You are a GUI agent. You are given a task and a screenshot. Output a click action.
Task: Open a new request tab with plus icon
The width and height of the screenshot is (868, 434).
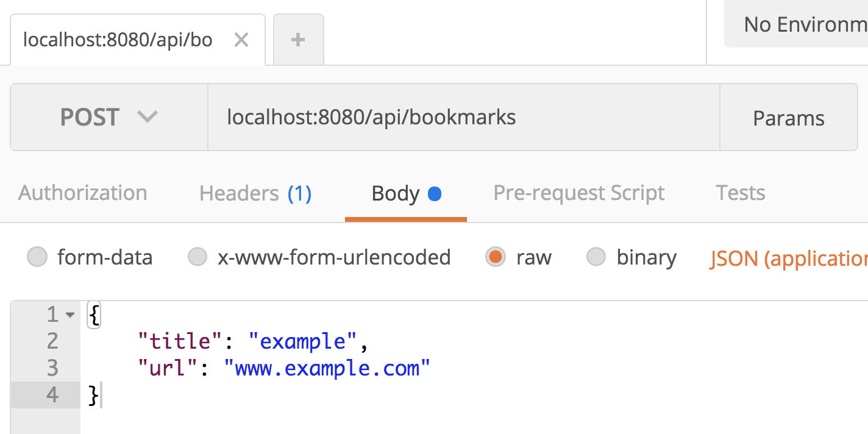coord(298,39)
